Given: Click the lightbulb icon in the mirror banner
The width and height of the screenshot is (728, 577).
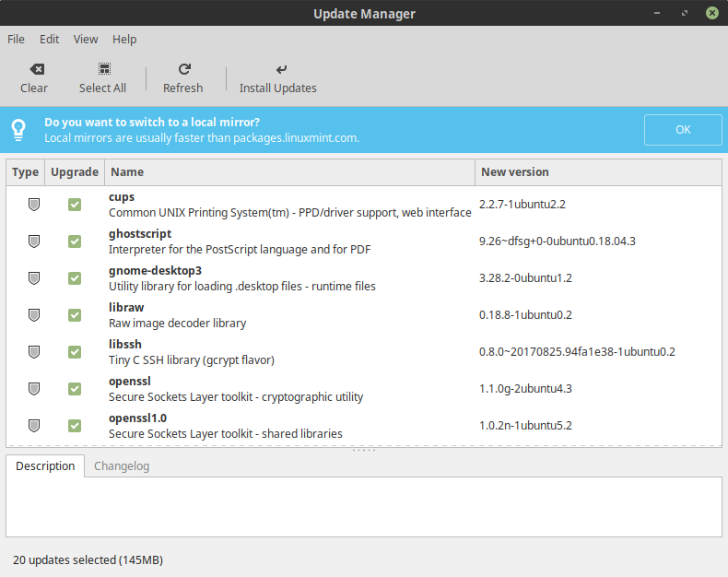Looking at the screenshot, I should (18, 130).
